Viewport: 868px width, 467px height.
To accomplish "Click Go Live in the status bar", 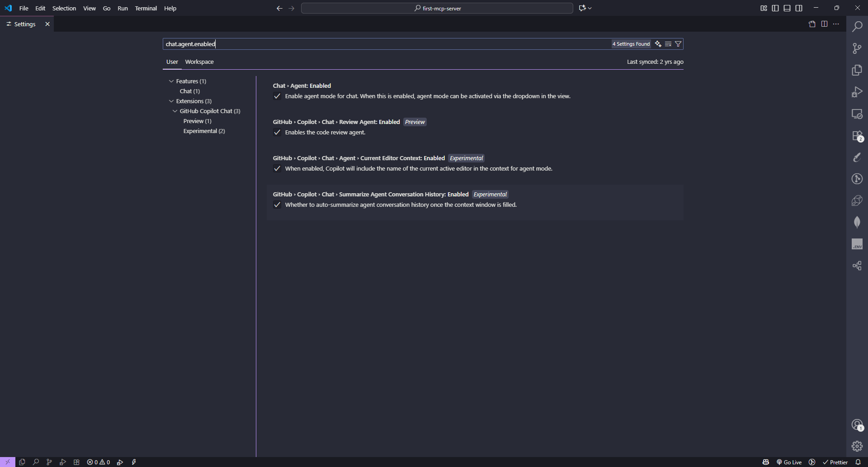I will (789, 462).
